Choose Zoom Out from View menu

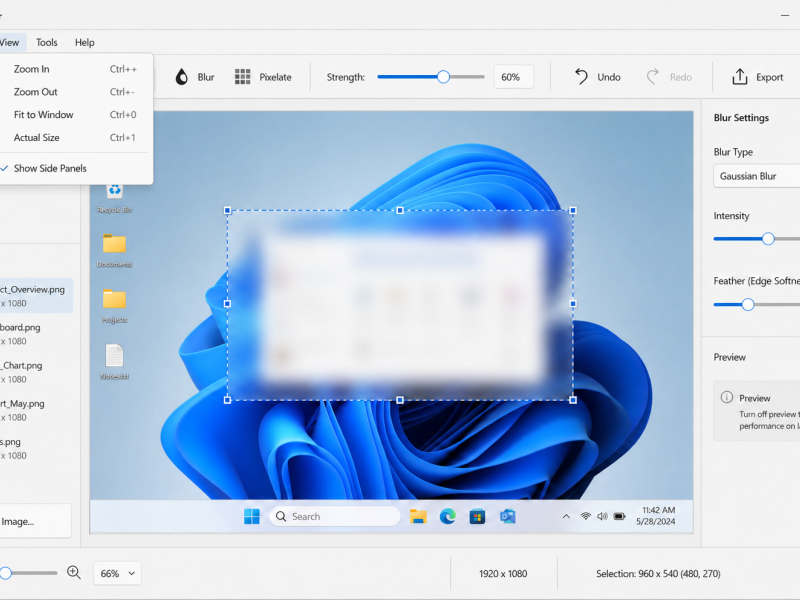click(74, 92)
